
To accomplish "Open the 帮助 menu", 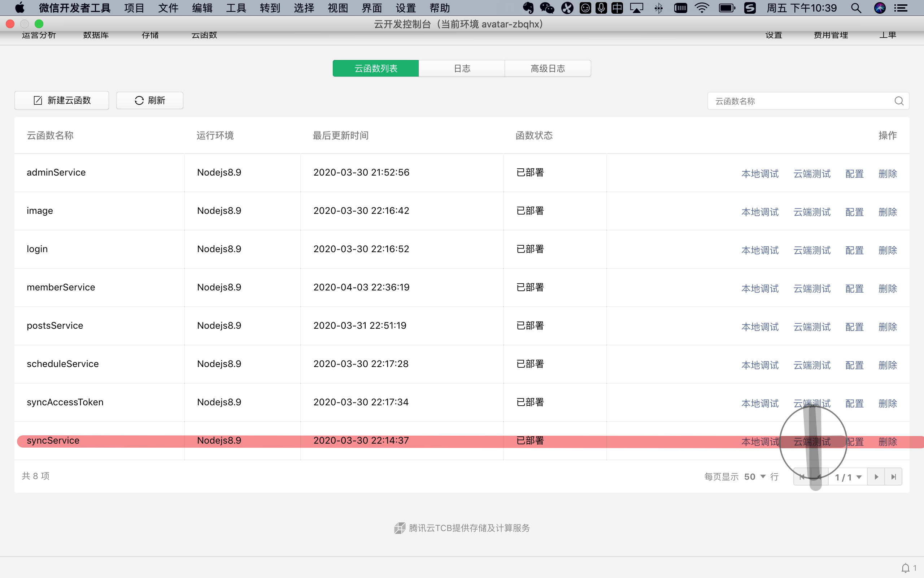I will click(x=440, y=8).
